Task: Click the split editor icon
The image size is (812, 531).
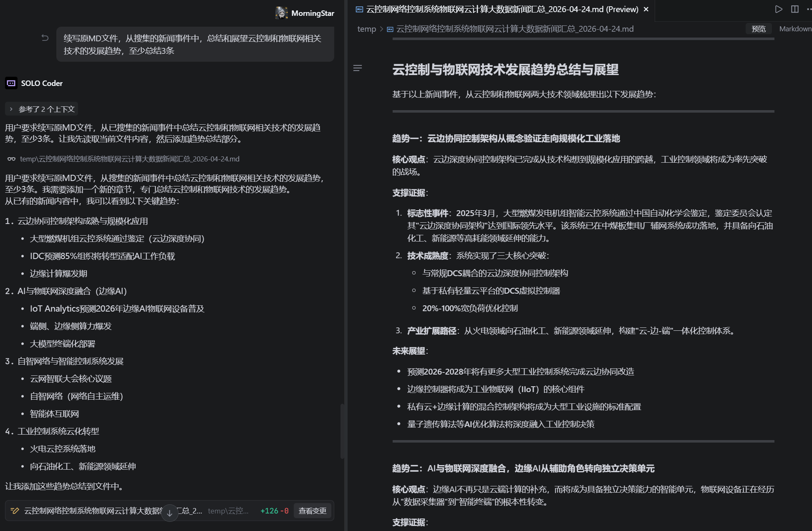Action: point(795,9)
